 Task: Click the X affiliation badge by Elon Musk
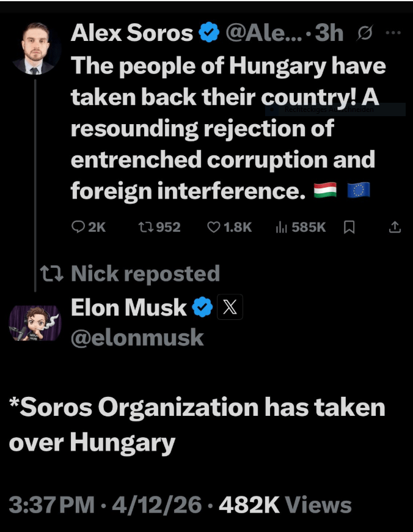tap(230, 308)
